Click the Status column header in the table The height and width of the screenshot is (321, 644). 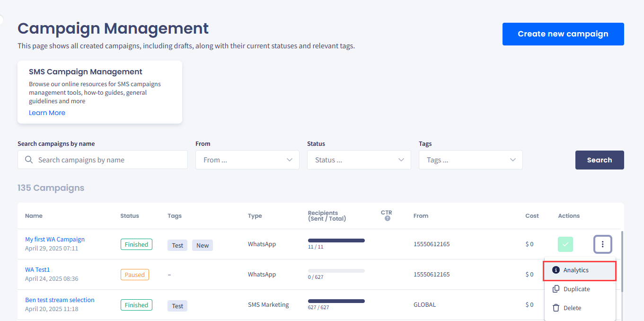tap(130, 216)
